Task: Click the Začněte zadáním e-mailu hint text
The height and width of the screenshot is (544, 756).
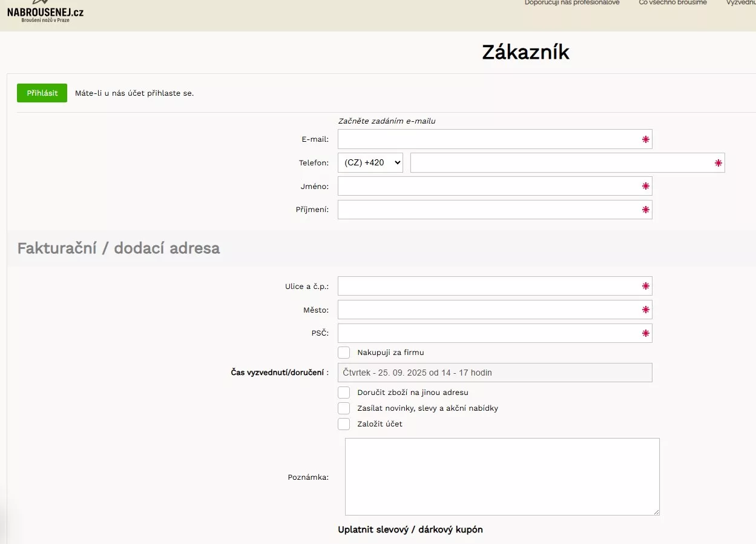Action: click(x=387, y=121)
